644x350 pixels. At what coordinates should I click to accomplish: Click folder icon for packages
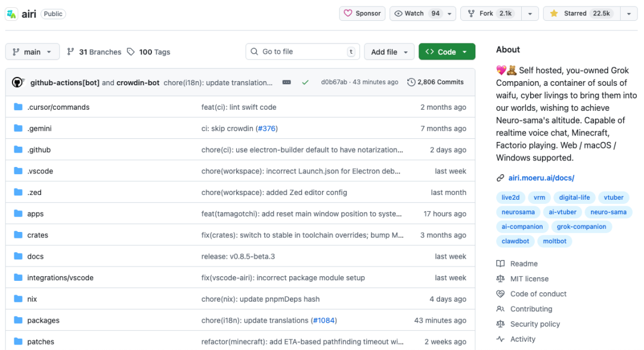[x=18, y=320]
